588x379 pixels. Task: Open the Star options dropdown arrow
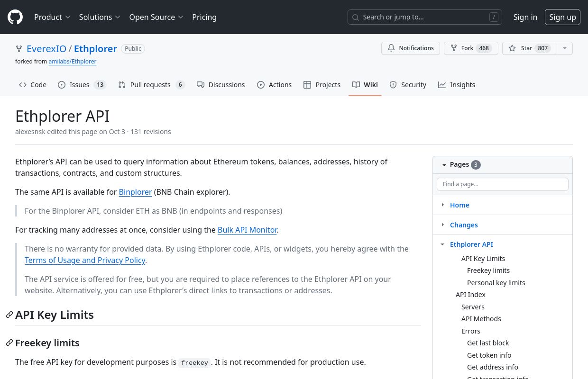click(564, 48)
